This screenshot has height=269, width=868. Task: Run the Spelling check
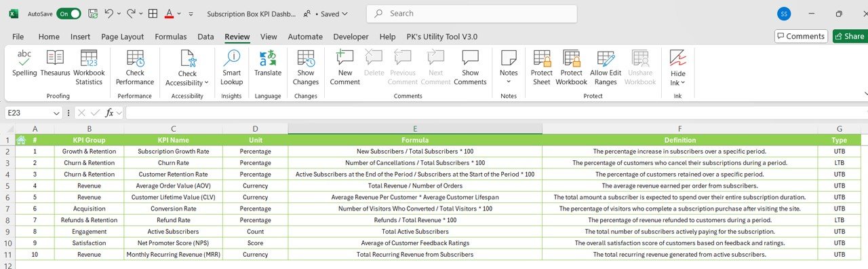[x=24, y=63]
